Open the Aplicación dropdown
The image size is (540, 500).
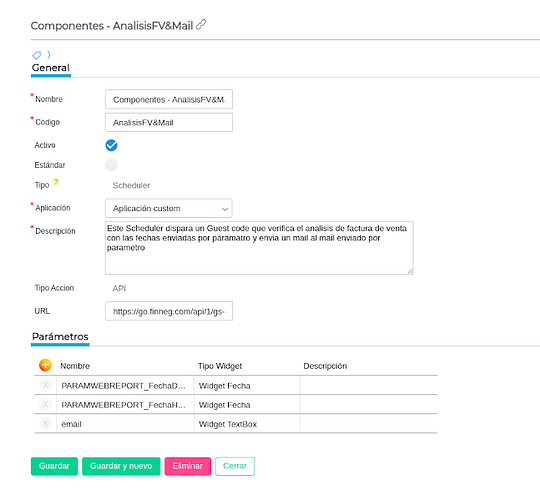point(169,208)
